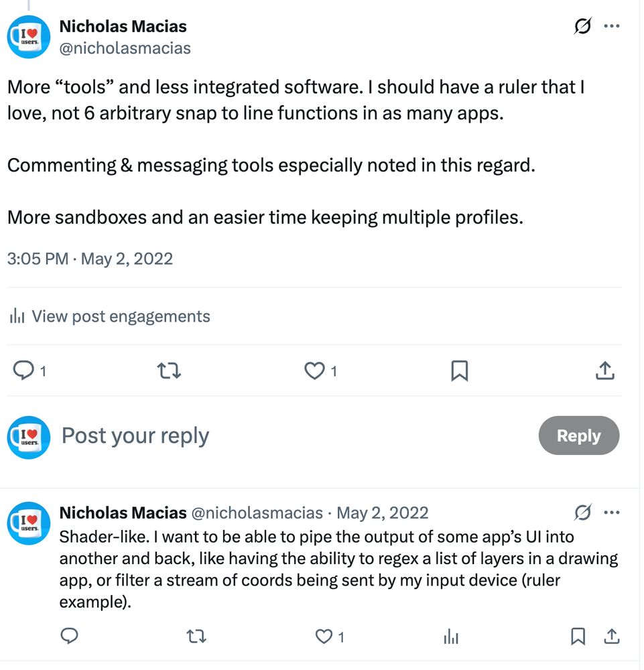
Task: Like Nicholas's shader-like reply
Action: pyautogui.click(x=324, y=636)
